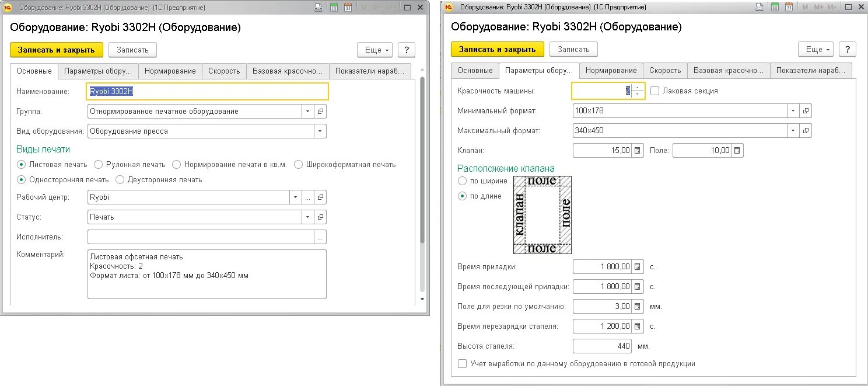Switch to Скорость tab in the Основные-tab window
This screenshot has height=389, width=868.
point(224,71)
